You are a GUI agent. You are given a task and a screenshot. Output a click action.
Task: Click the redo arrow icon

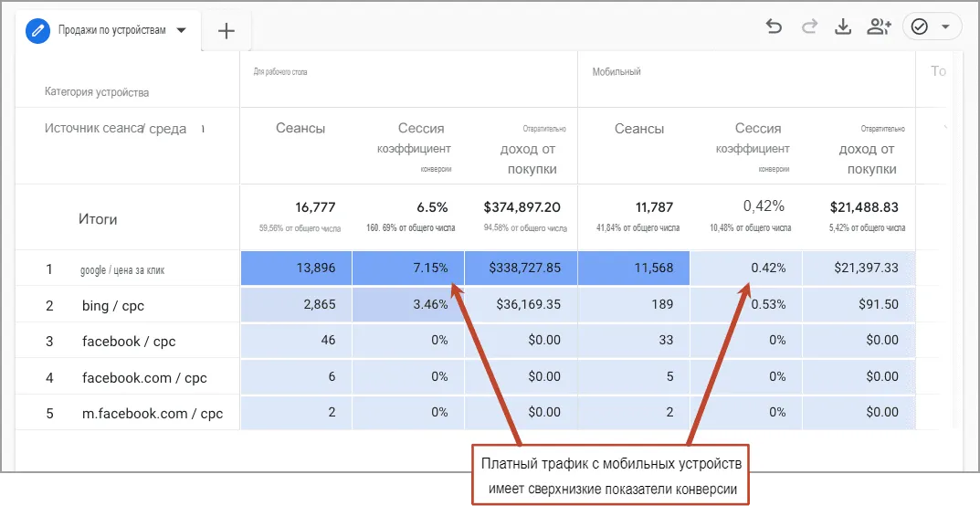pyautogui.click(x=809, y=26)
